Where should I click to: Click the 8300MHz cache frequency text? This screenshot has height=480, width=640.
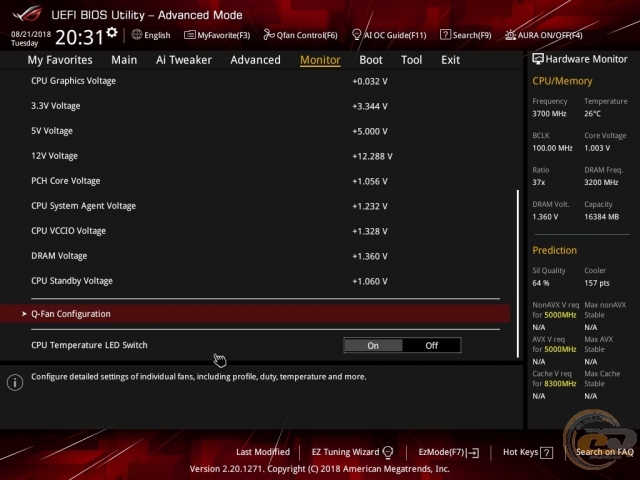[x=560, y=384]
